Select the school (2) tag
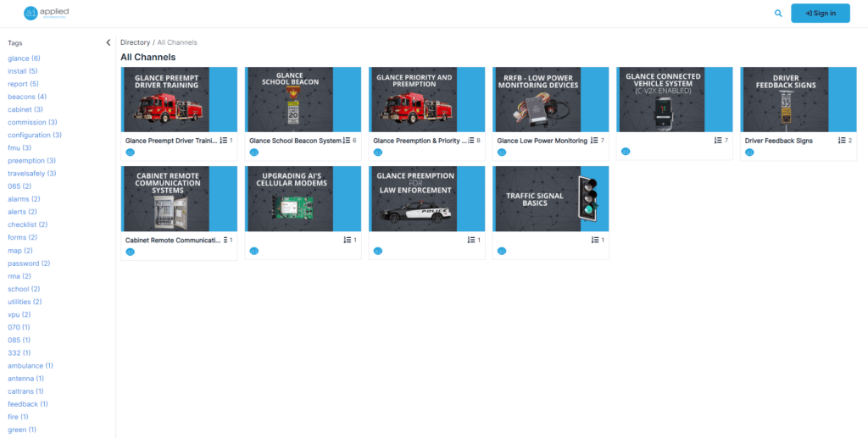The width and height of the screenshot is (868, 438). click(x=24, y=289)
